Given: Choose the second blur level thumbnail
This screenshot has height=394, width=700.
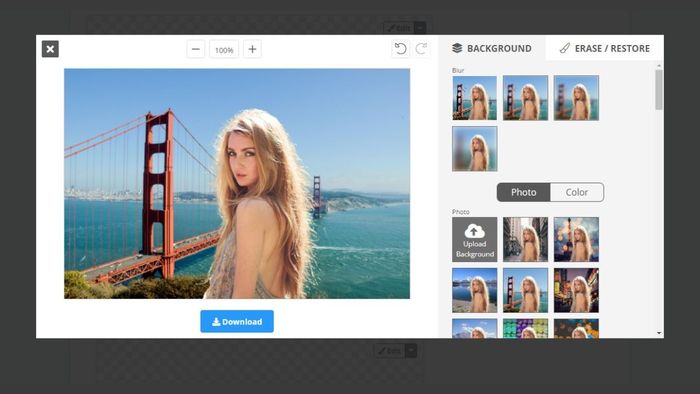Looking at the screenshot, I should 525,98.
